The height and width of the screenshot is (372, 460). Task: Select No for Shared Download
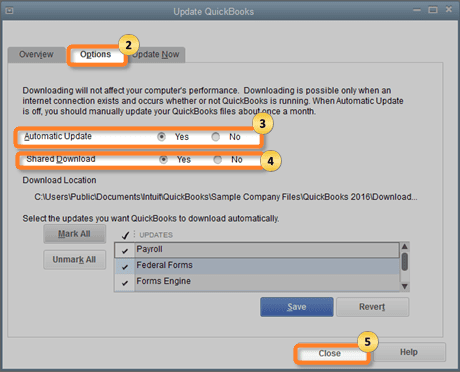point(218,160)
